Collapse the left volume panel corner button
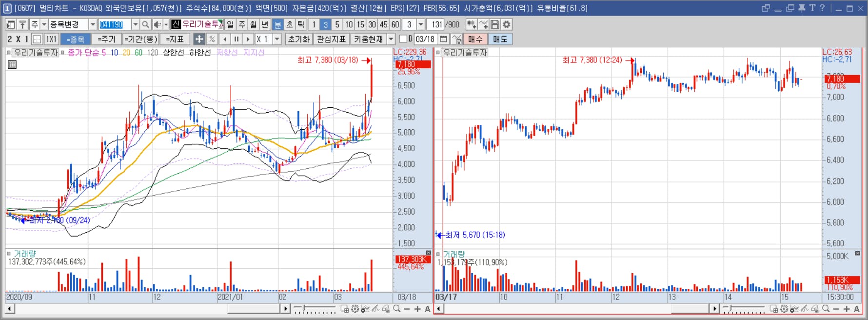The image size is (868, 320). coord(429,253)
